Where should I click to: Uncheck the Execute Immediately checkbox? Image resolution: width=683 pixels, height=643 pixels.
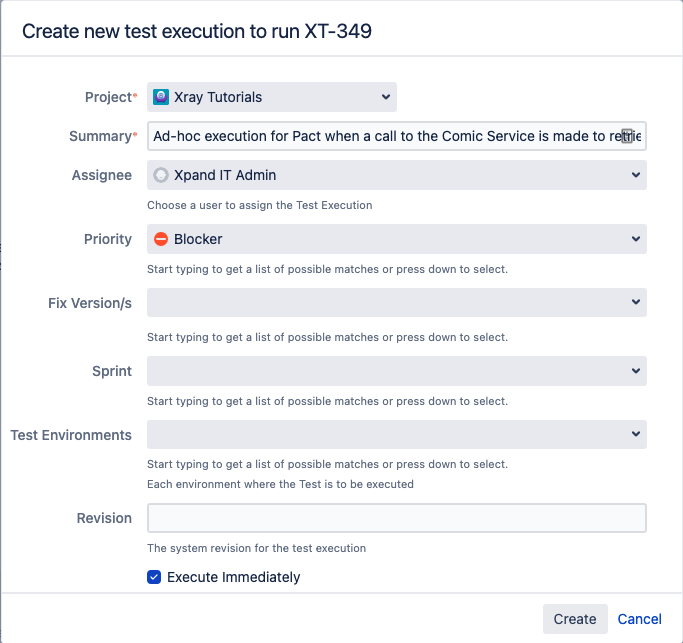[154, 577]
